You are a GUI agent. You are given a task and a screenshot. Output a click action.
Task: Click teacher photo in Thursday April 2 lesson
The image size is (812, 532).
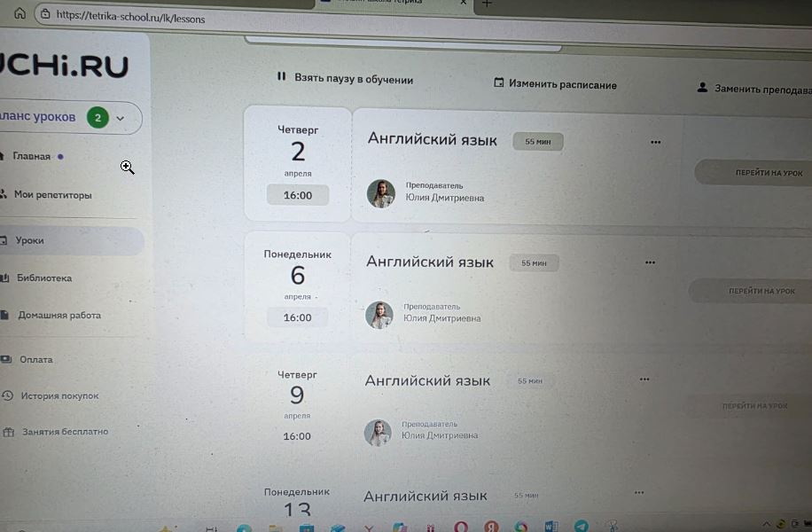coord(381,194)
